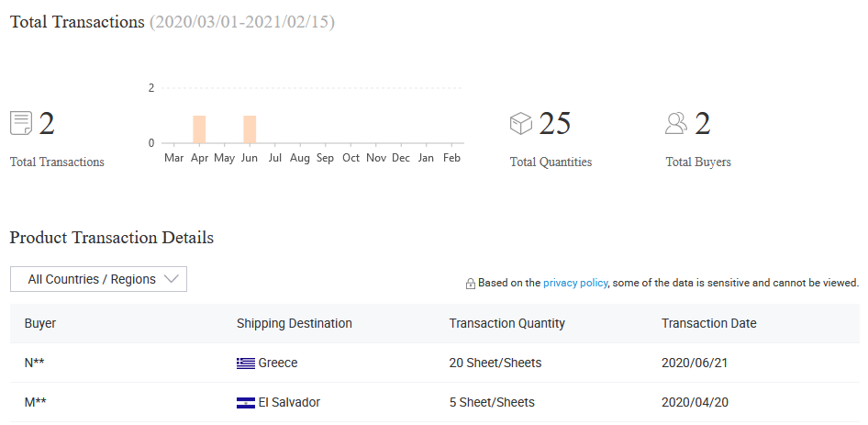Click the lock icon beside privacy notice
The image size is (868, 425).
471,284
